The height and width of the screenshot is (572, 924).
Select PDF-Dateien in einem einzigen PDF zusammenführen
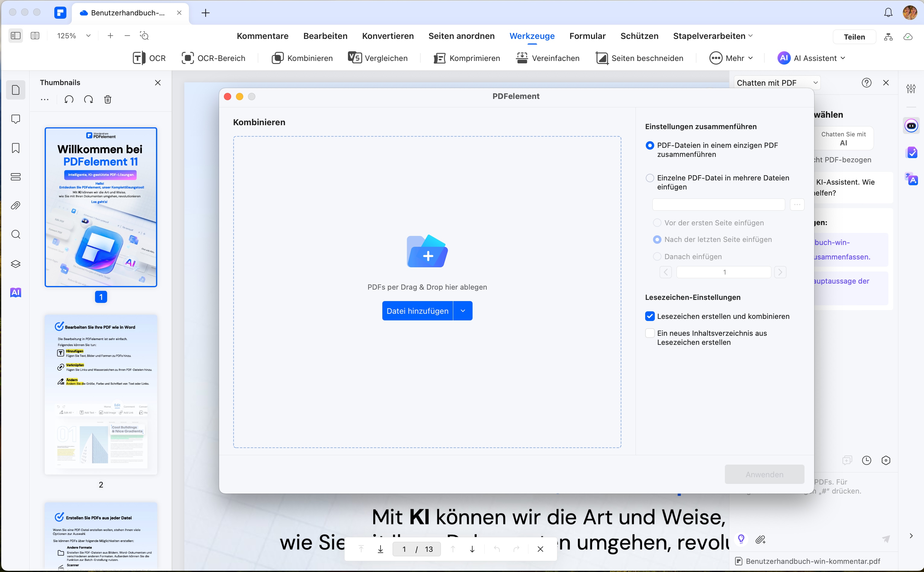click(x=650, y=145)
